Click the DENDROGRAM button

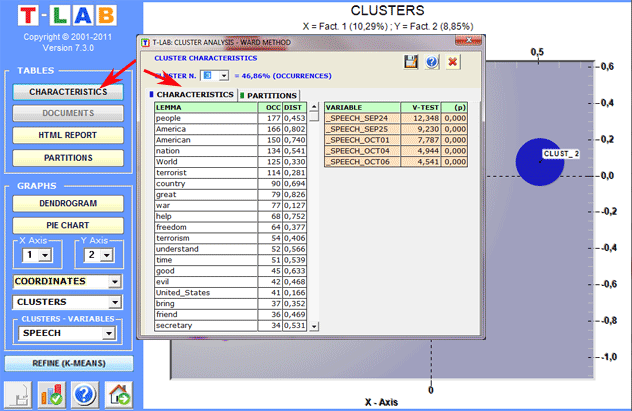point(68,203)
